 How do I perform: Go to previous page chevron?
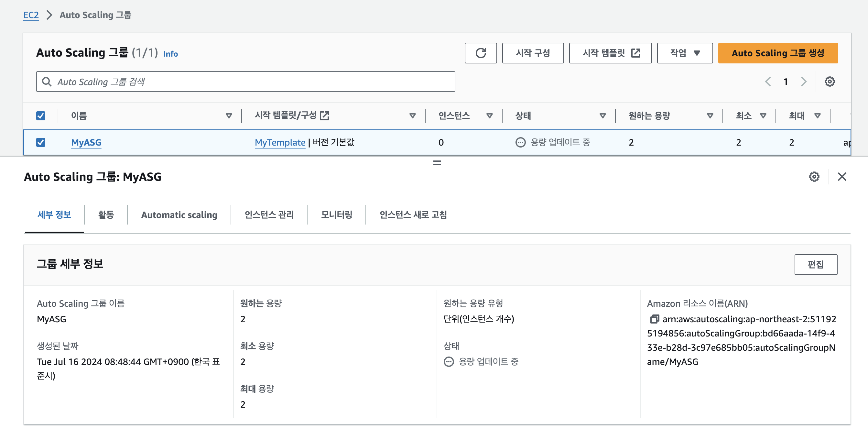[768, 82]
